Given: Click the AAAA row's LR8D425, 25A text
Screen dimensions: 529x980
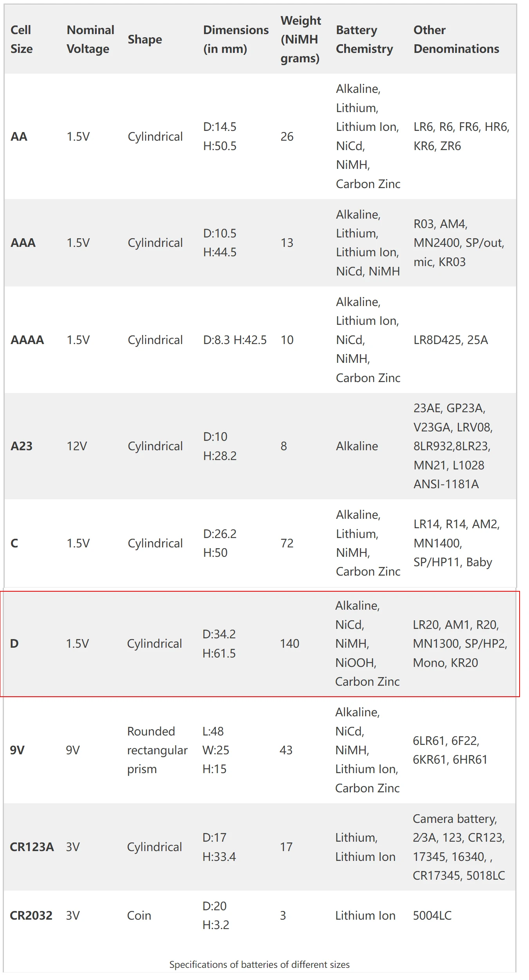Looking at the screenshot, I should [451, 340].
